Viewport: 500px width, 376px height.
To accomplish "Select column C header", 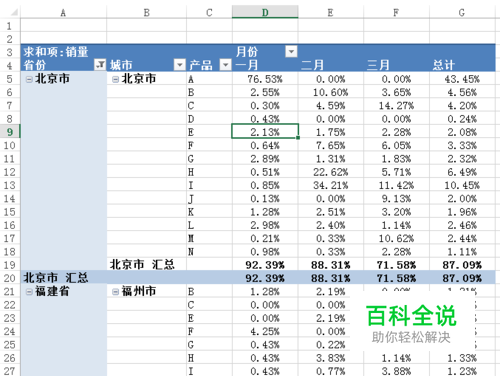I will point(209,12).
